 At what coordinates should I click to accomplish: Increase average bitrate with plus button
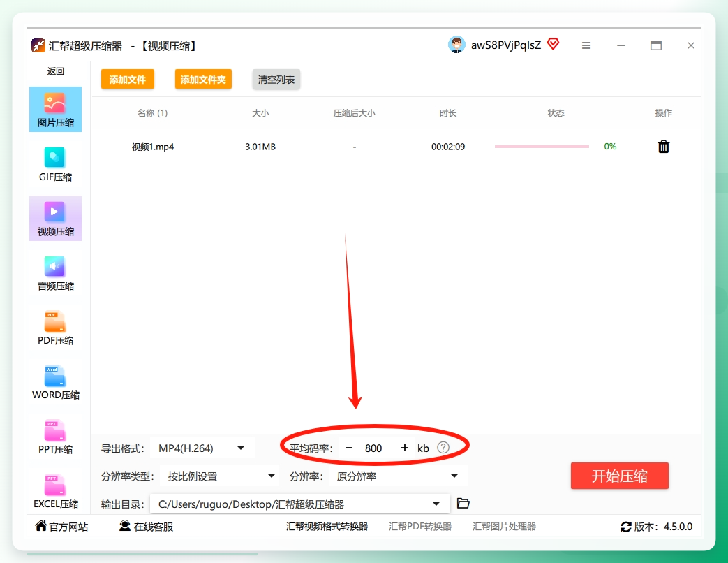pos(404,448)
